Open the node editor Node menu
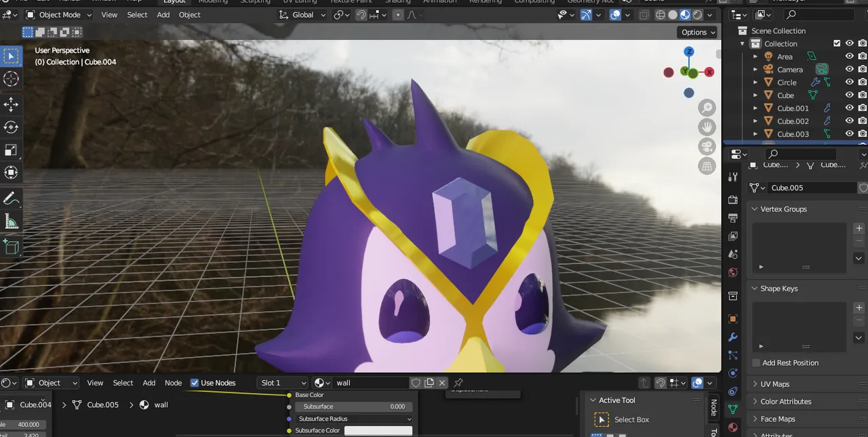Image resolution: width=868 pixels, height=437 pixels. click(174, 383)
